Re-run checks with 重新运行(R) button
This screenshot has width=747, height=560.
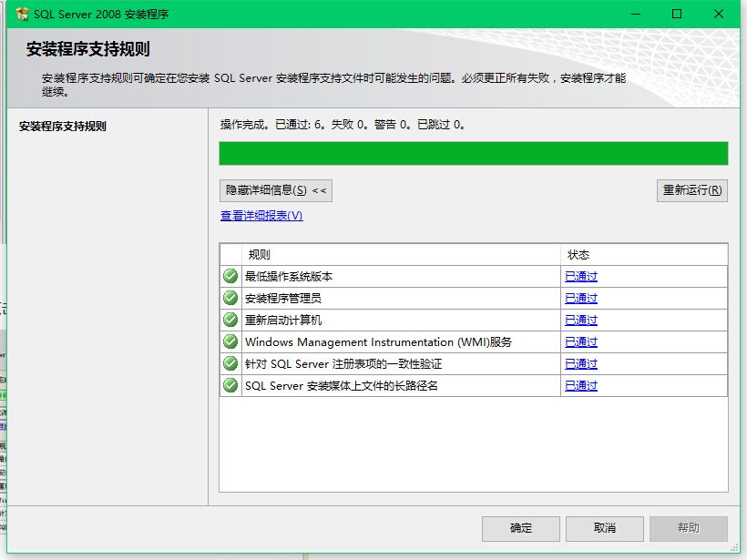691,190
